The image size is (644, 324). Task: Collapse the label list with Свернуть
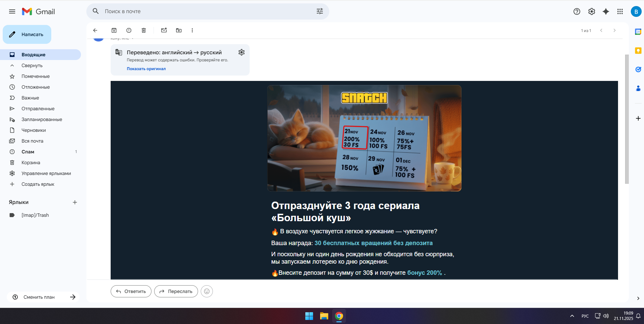click(x=32, y=65)
